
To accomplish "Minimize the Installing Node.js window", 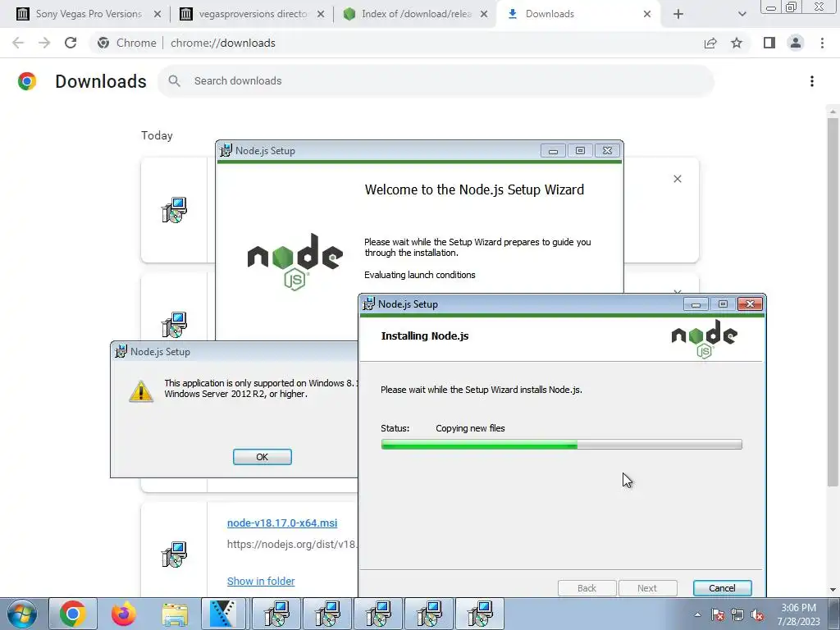I will (696, 304).
